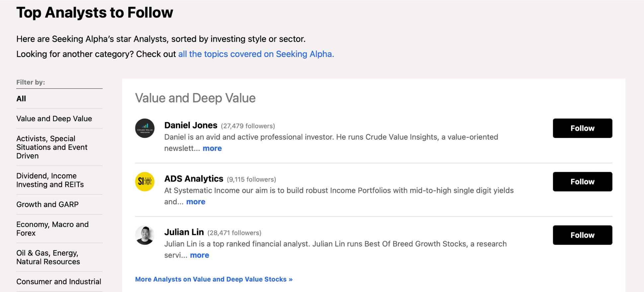Image resolution: width=644 pixels, height=292 pixels.
Task: Filter by Value and Deep Value
Action: pyautogui.click(x=54, y=118)
